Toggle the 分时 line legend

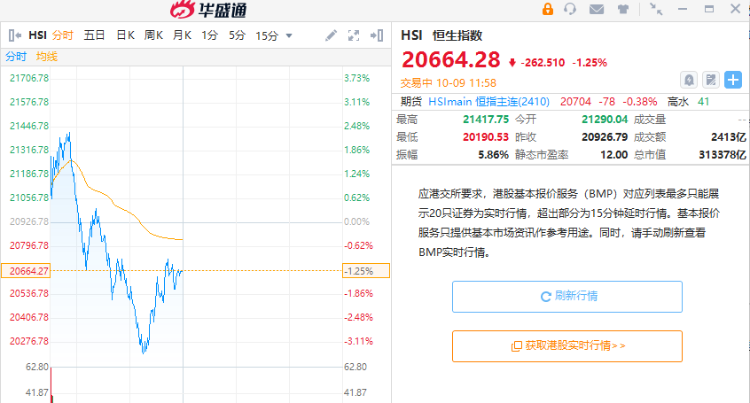click(x=16, y=56)
